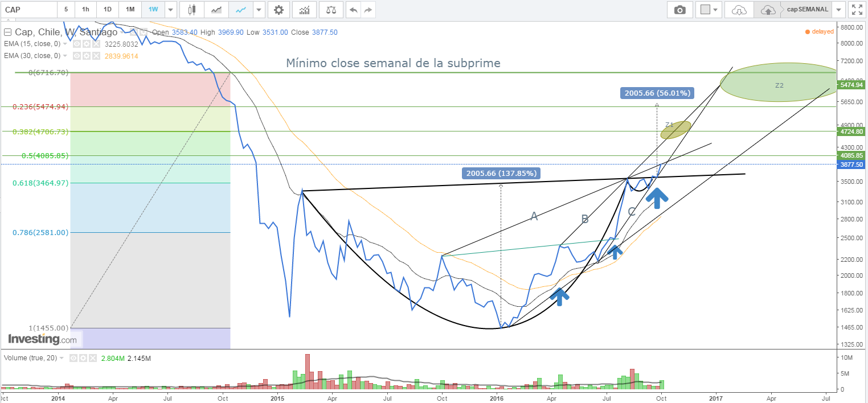Screen dimensions: 868x403
Task: Hide EMA 15 line with eye icon
Action: coord(77,44)
